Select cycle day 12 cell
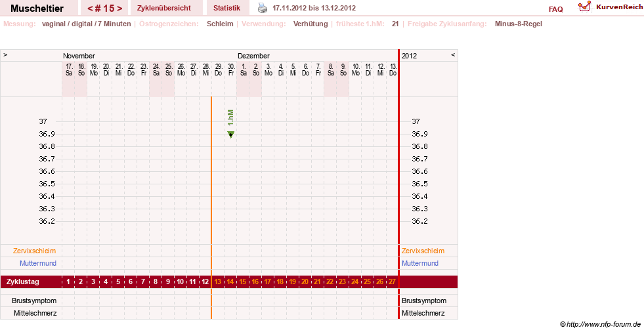Viewport: 644px width, 332px height. (205, 281)
